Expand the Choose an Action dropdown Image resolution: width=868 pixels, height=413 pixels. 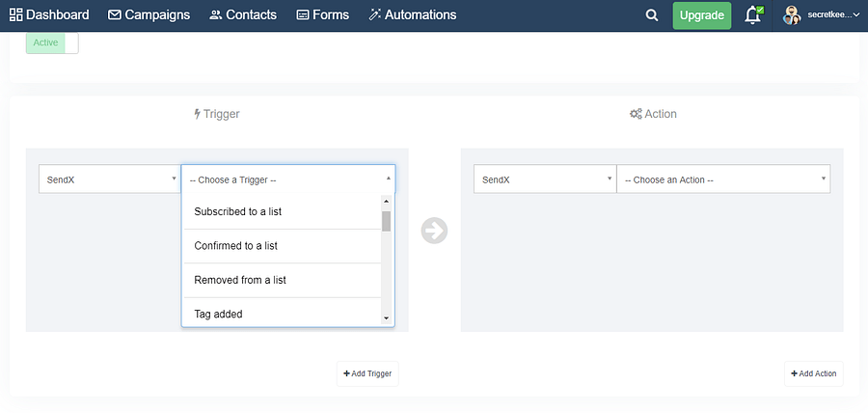tap(722, 179)
